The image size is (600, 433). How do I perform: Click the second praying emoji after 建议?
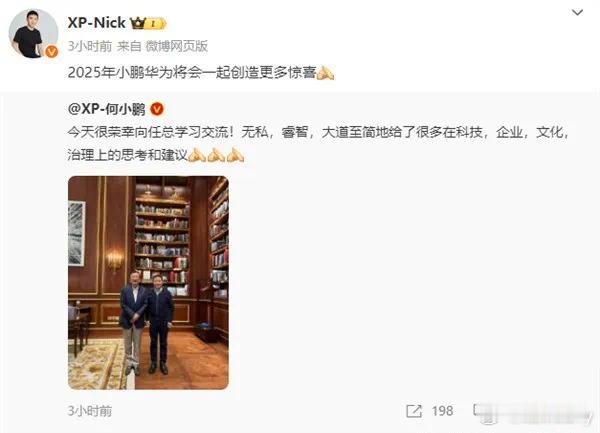click(216, 155)
